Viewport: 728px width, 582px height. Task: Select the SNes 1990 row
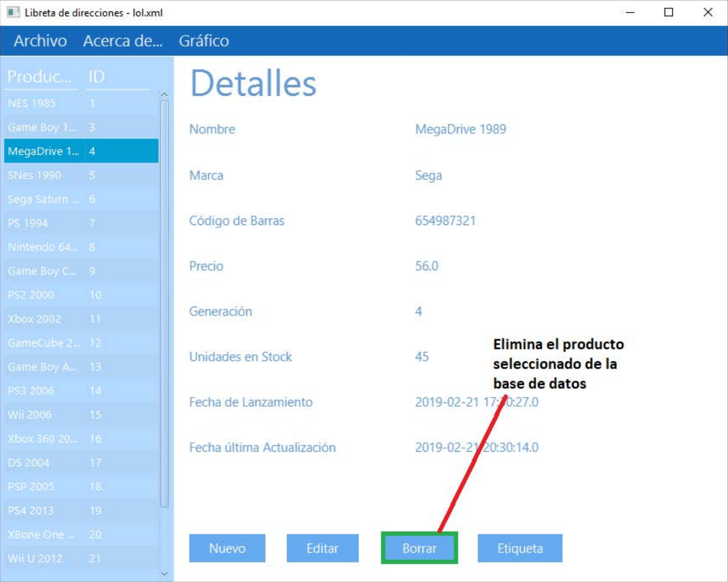pyautogui.click(x=81, y=175)
